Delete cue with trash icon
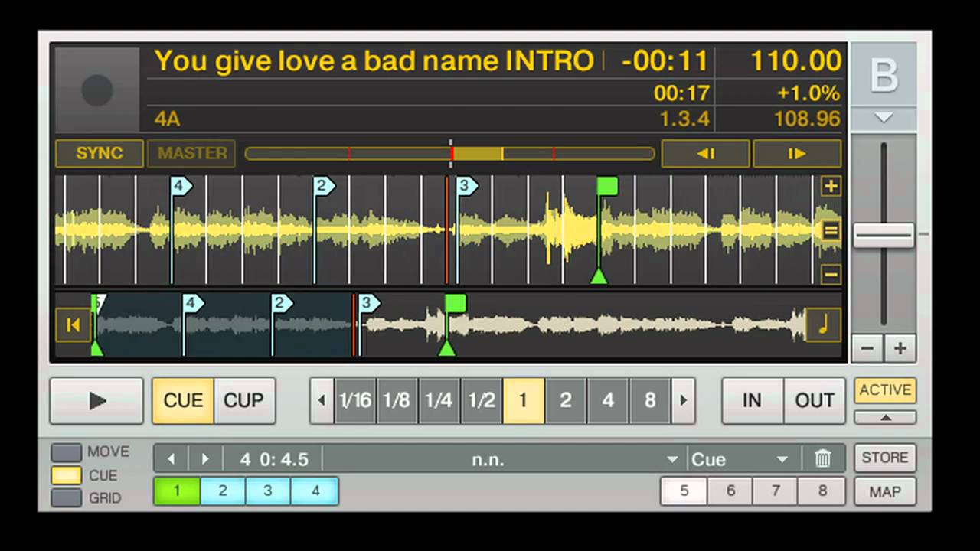Image resolution: width=980 pixels, height=551 pixels. tap(822, 459)
